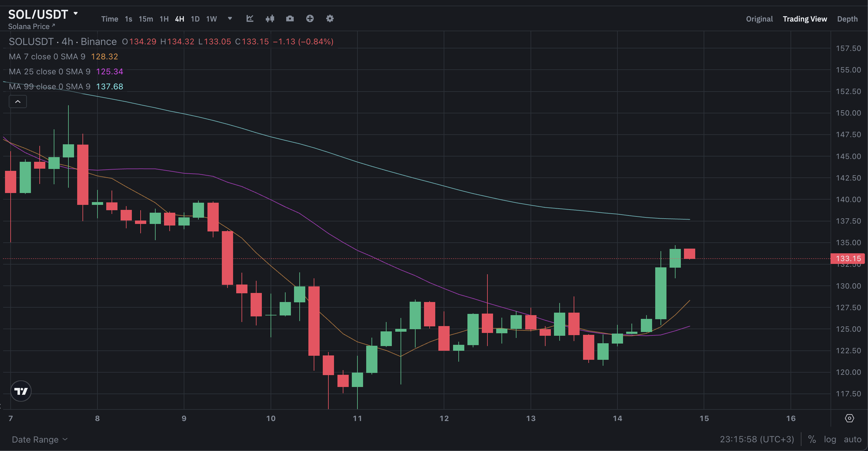This screenshot has width=868, height=451.
Task: Switch to the 1D interval
Action: (195, 19)
